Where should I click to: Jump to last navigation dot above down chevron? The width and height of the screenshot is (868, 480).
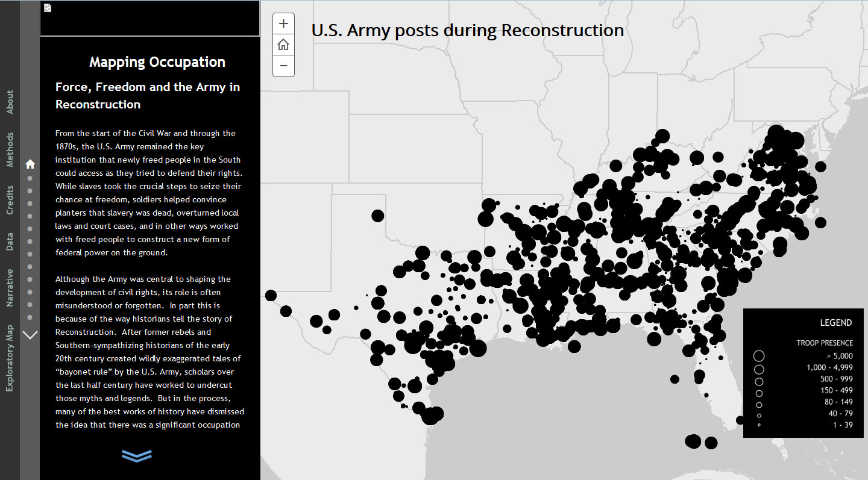point(30,317)
